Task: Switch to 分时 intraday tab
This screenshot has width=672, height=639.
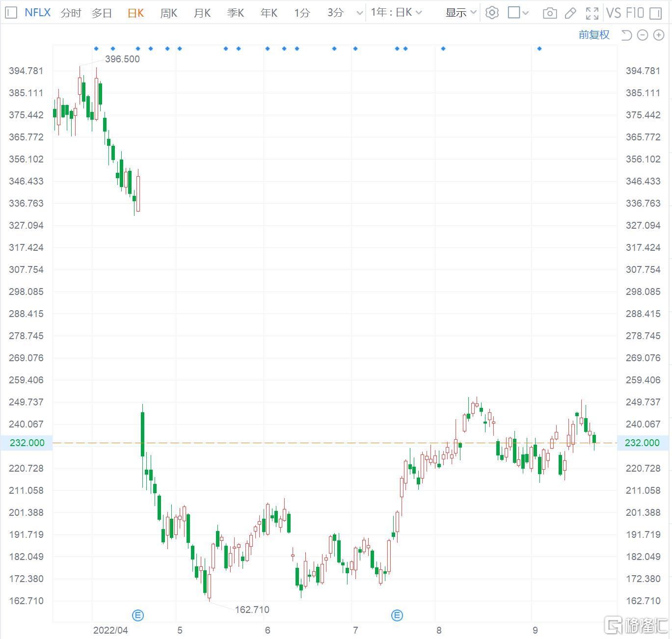Action: pos(71,13)
